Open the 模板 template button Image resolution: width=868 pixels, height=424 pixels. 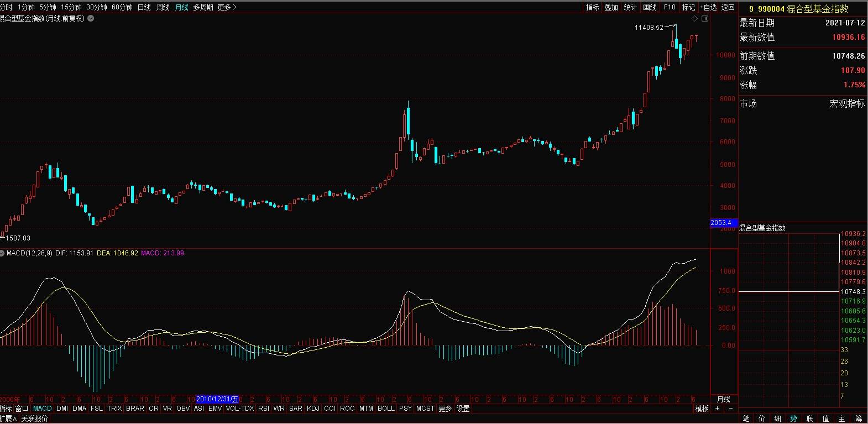click(702, 409)
